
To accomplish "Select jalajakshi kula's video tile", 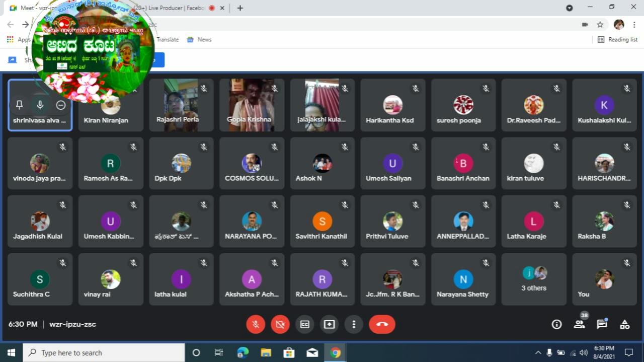I will pos(323,105).
